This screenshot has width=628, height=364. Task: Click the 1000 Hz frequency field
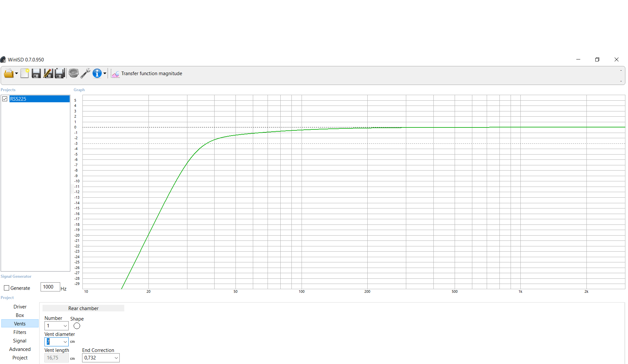coord(50,287)
